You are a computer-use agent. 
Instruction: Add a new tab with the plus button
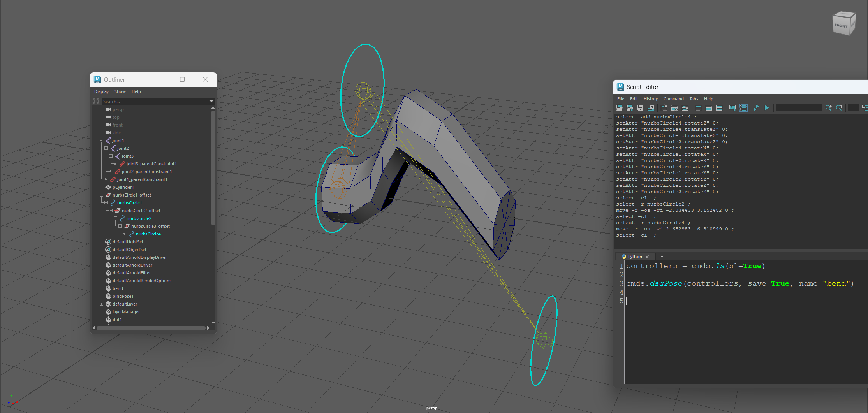662,257
